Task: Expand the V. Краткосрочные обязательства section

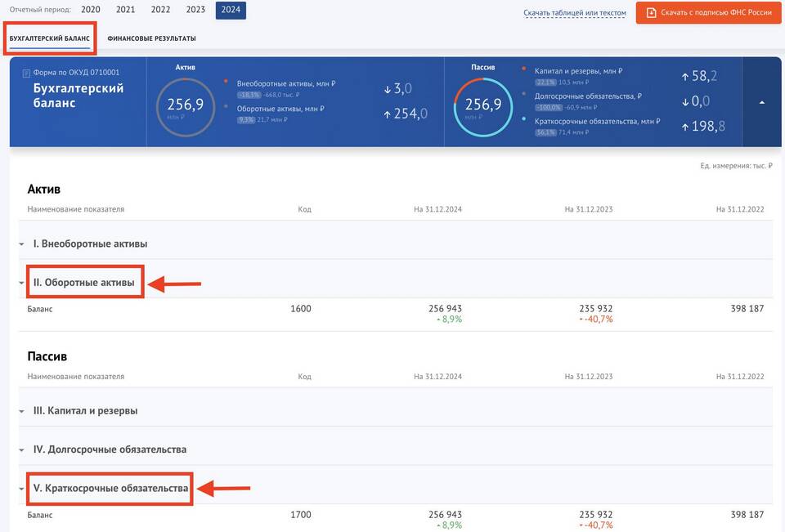Action: pos(110,489)
